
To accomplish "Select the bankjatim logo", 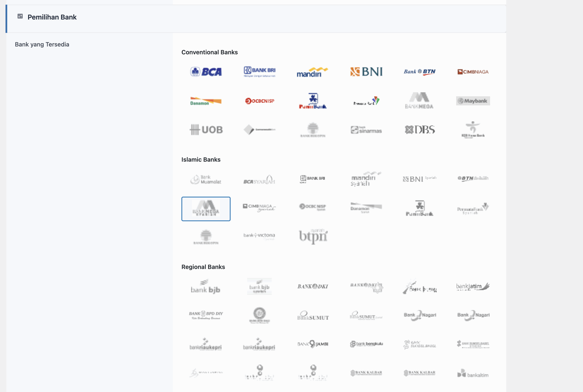I will coord(473,287).
